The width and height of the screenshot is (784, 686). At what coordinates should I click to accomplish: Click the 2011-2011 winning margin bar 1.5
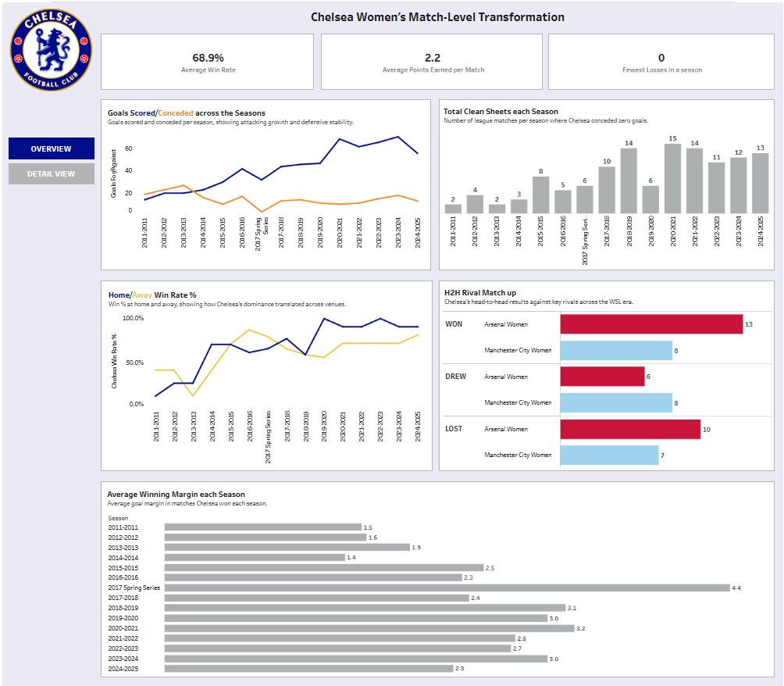click(x=263, y=527)
